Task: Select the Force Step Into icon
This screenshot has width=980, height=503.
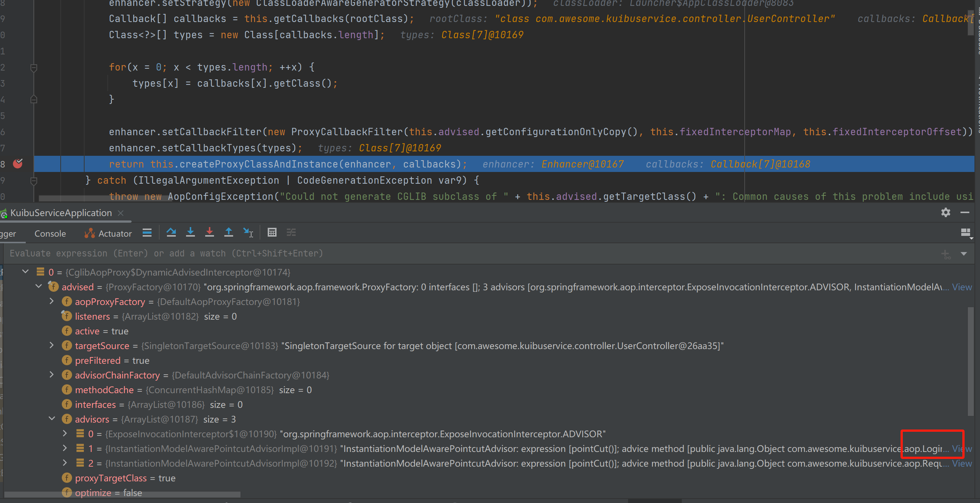Action: pos(209,232)
